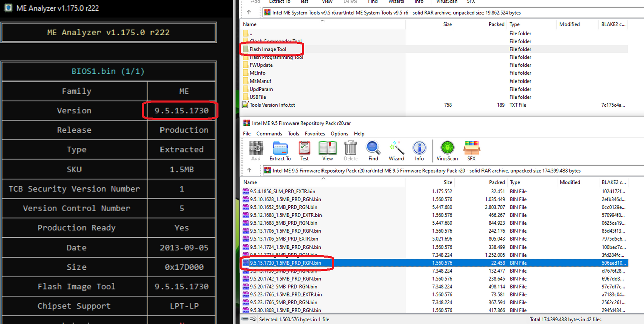Click Chipset Support value LPT-LP

point(182,306)
